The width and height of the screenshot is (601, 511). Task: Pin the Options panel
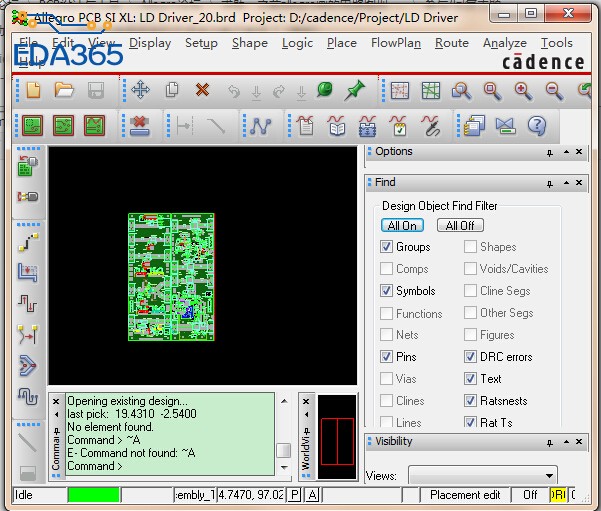point(550,153)
